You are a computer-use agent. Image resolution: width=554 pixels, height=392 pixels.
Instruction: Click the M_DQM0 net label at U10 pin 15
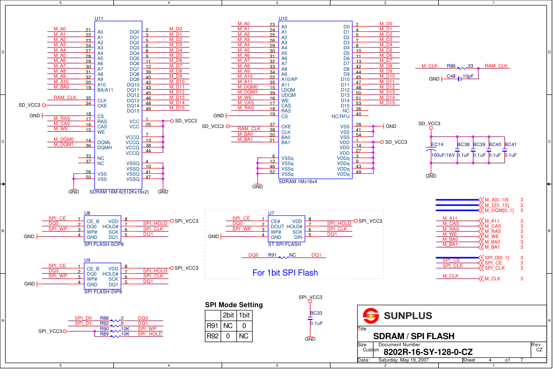click(x=247, y=87)
